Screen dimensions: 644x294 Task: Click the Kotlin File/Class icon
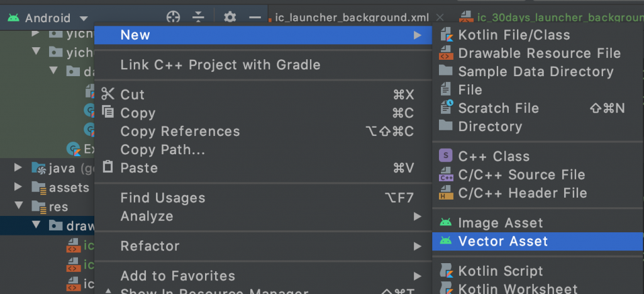click(446, 35)
